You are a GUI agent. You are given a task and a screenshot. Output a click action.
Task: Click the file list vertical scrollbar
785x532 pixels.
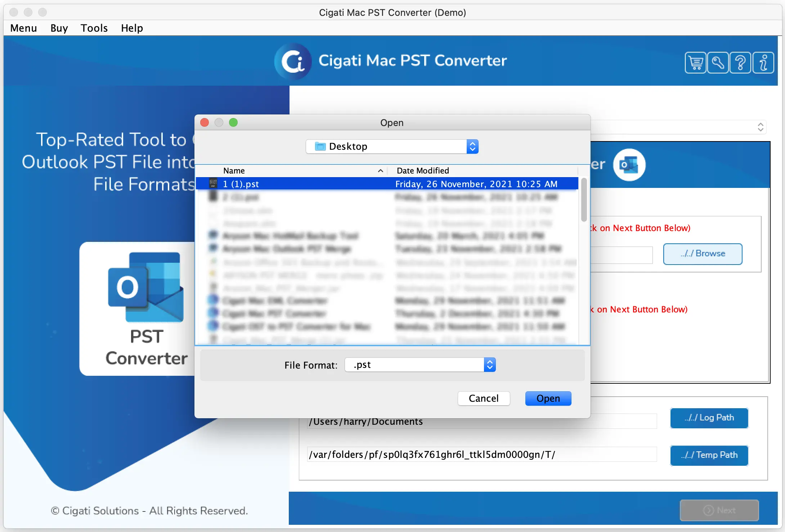point(584,200)
